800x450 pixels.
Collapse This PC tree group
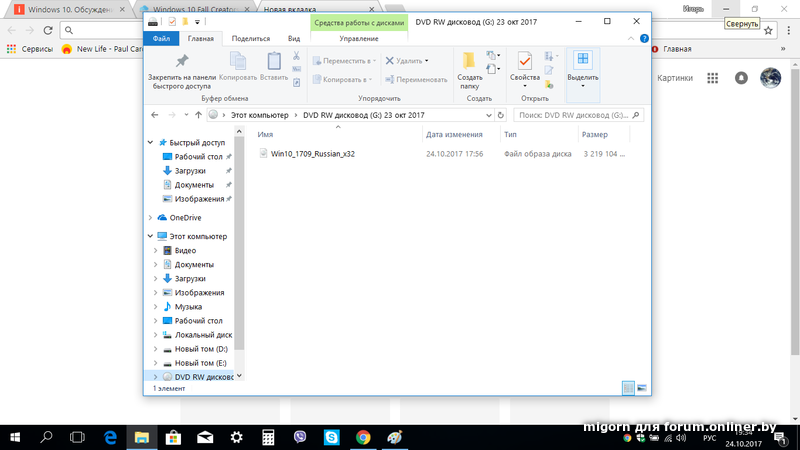[x=151, y=237]
